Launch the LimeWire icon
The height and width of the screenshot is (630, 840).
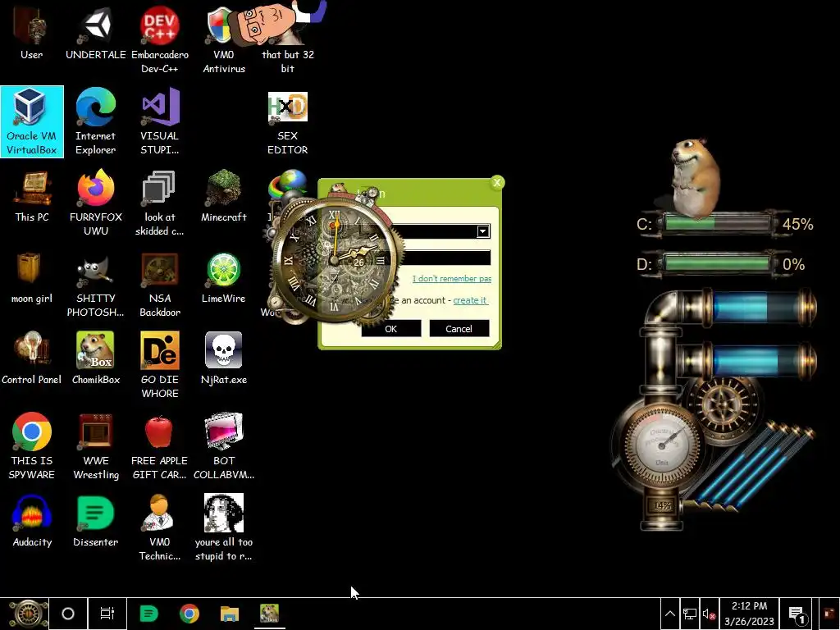coord(223,277)
